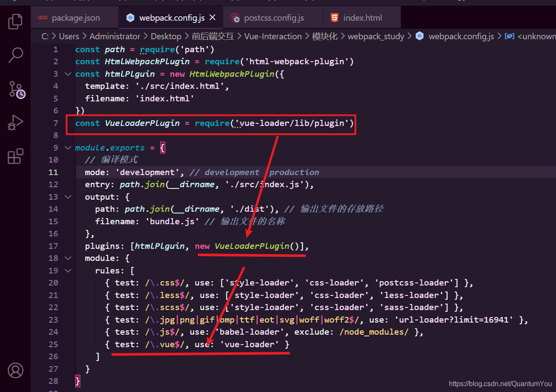Click the webpack icon on webpack.config.js tab
Image resolution: width=556 pixels, height=392 pixels.
[x=130, y=18]
